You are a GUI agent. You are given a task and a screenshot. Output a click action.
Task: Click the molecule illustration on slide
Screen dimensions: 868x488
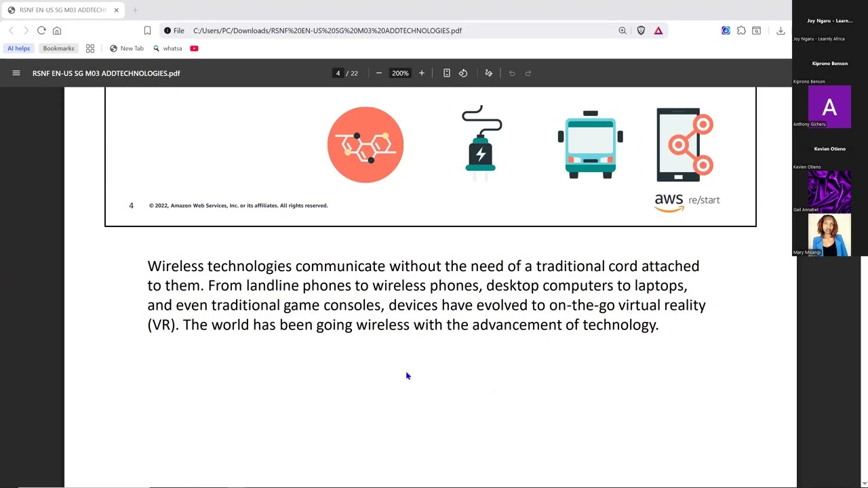(366, 144)
